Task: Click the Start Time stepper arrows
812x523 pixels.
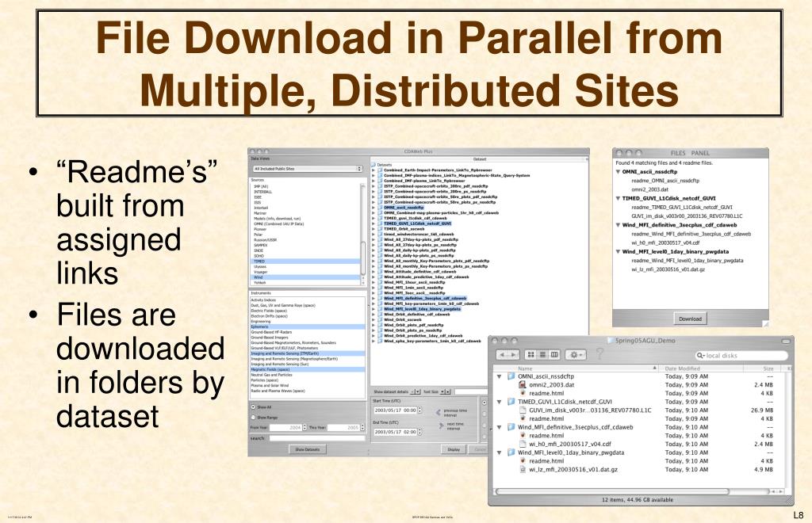Action: (419, 410)
